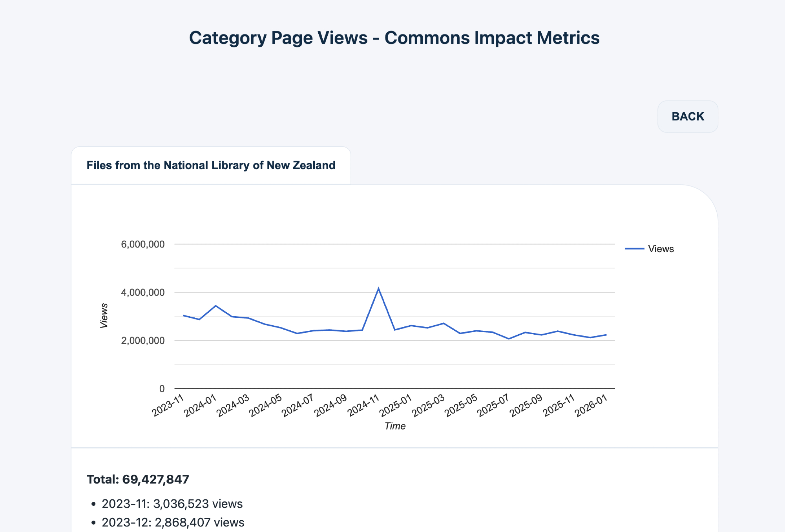Click the Total: 69,427,847 text

pos(138,479)
